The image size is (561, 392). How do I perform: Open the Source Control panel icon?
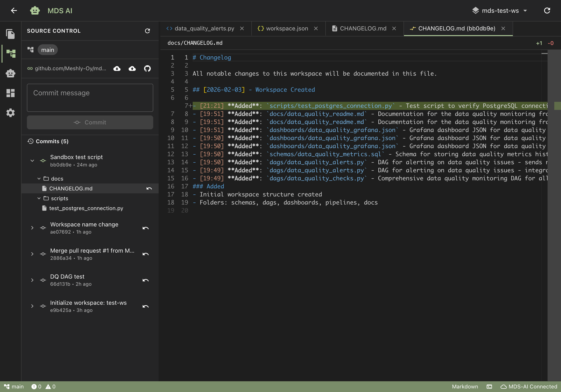coord(11,53)
